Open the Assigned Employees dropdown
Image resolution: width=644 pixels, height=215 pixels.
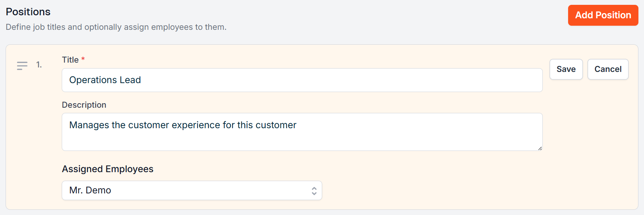192,190
